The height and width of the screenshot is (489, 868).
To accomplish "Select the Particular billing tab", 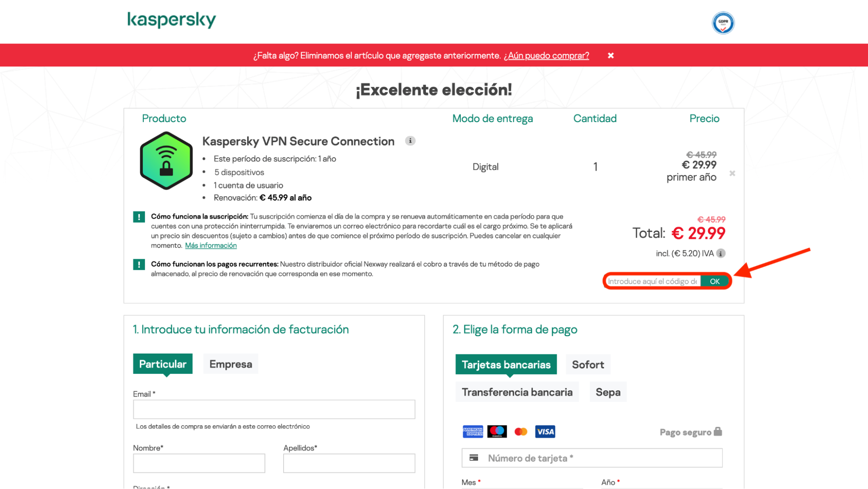I will coord(162,364).
